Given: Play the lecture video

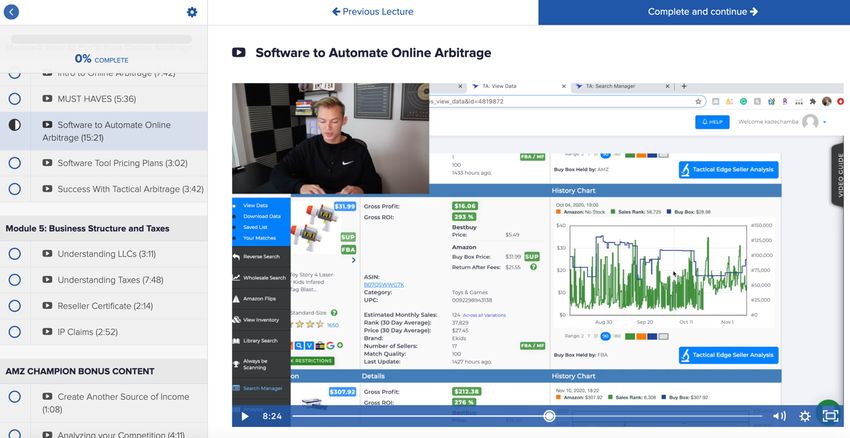Looking at the screenshot, I should [245, 416].
